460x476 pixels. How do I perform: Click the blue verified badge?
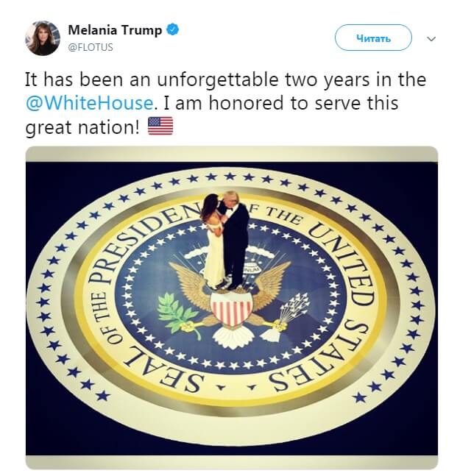(173, 29)
